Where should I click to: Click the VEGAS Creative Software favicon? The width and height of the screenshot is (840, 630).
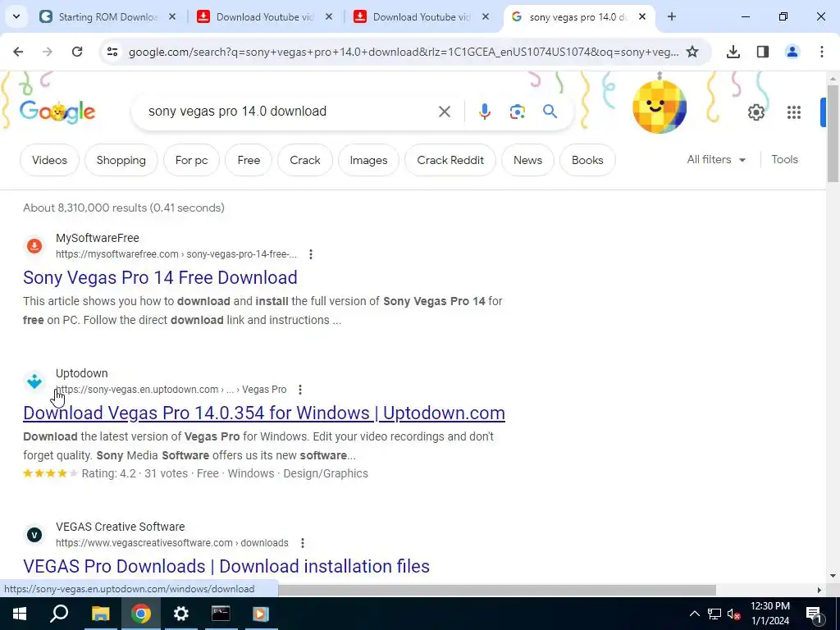click(x=34, y=535)
